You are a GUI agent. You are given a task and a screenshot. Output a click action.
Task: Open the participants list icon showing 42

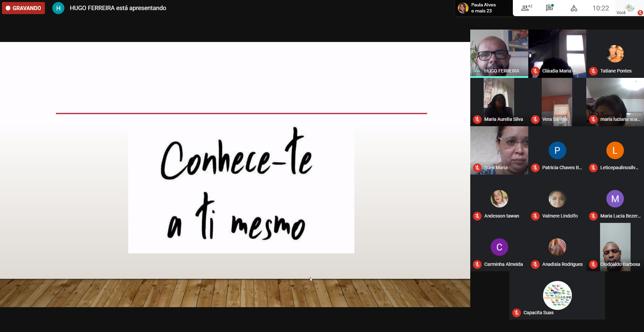pyautogui.click(x=526, y=8)
